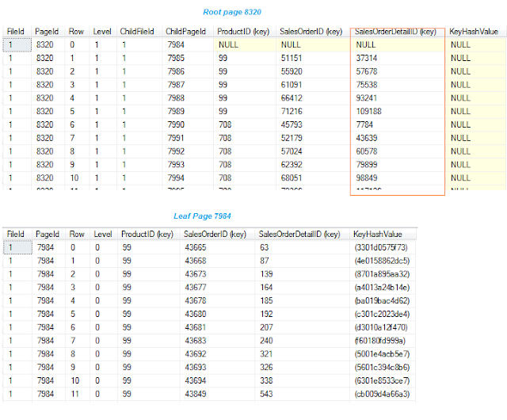Select SalesOrderID cell 52179
507x420 pixels.
[313, 138]
